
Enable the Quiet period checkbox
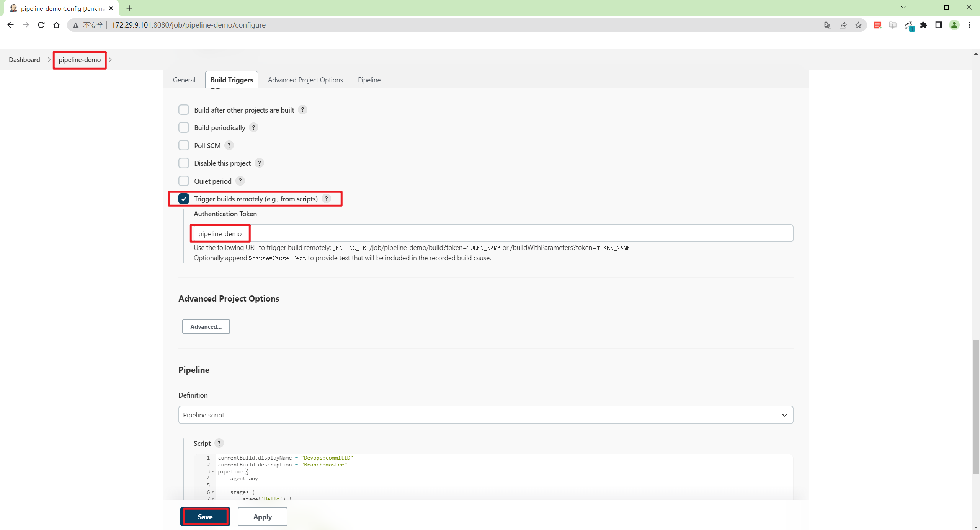pos(184,181)
